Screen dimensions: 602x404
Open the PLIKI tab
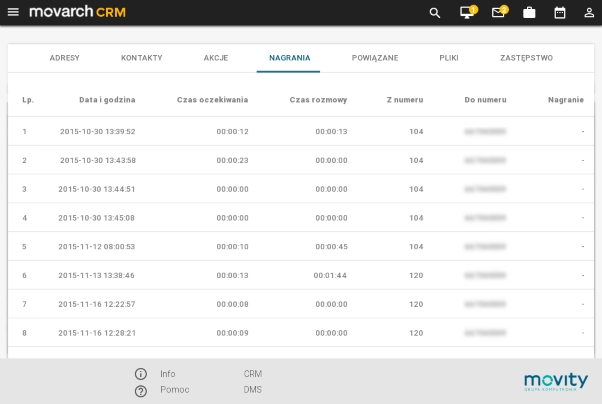[x=449, y=58]
